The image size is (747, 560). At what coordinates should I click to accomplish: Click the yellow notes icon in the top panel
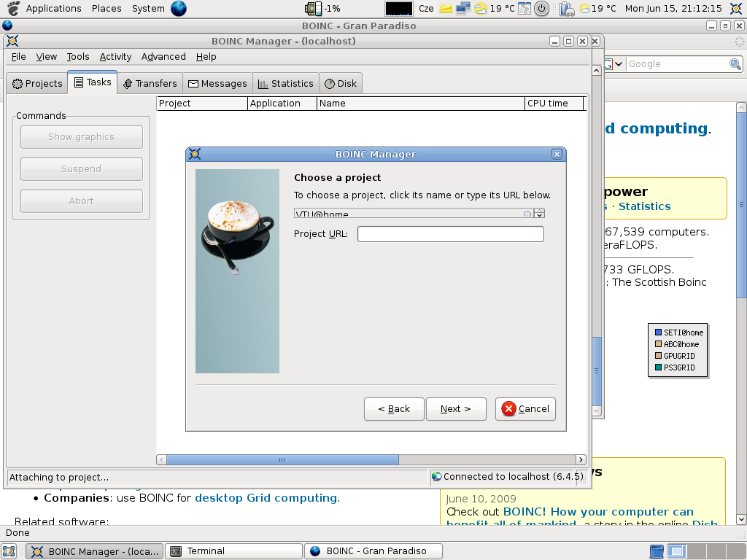[x=446, y=9]
